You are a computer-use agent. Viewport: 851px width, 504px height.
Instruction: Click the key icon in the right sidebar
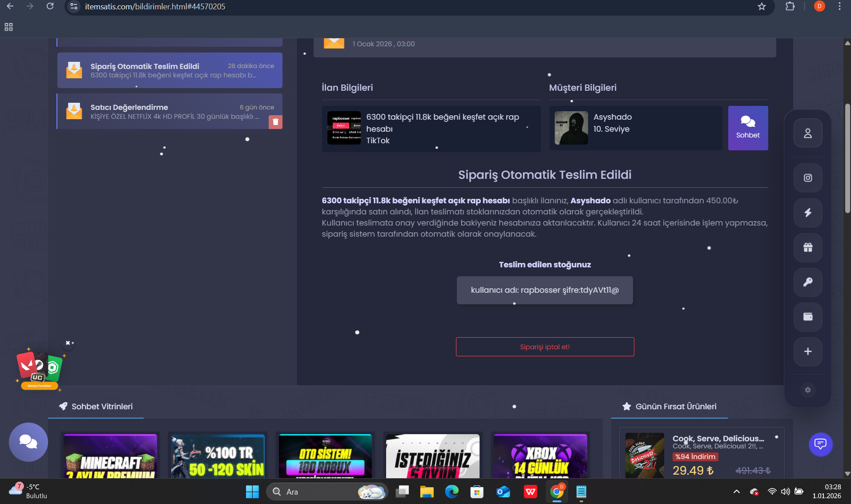pyautogui.click(x=808, y=282)
